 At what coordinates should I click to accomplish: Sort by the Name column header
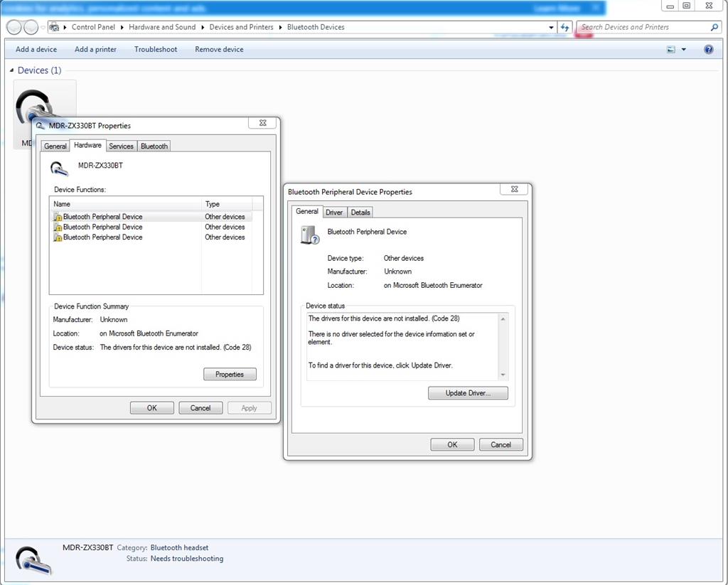[x=125, y=204]
